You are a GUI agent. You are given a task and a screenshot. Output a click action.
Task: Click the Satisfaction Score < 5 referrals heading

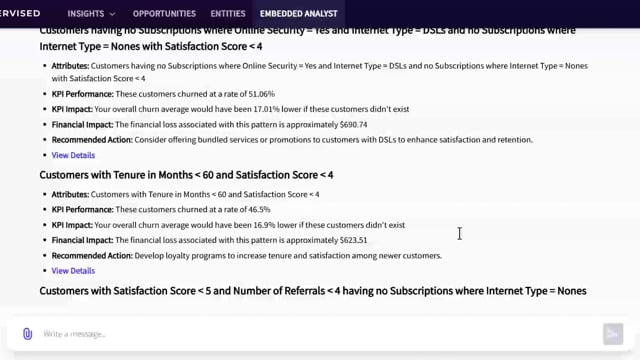[x=313, y=291]
